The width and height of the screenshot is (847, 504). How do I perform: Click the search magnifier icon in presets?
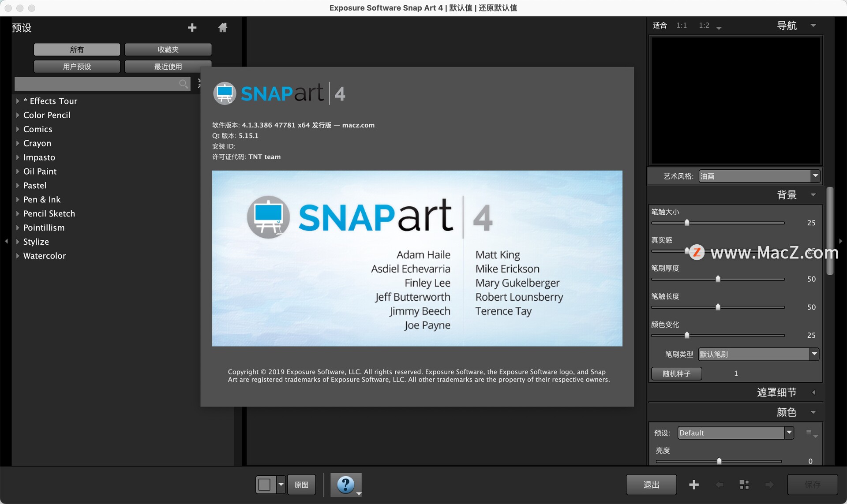coord(183,84)
